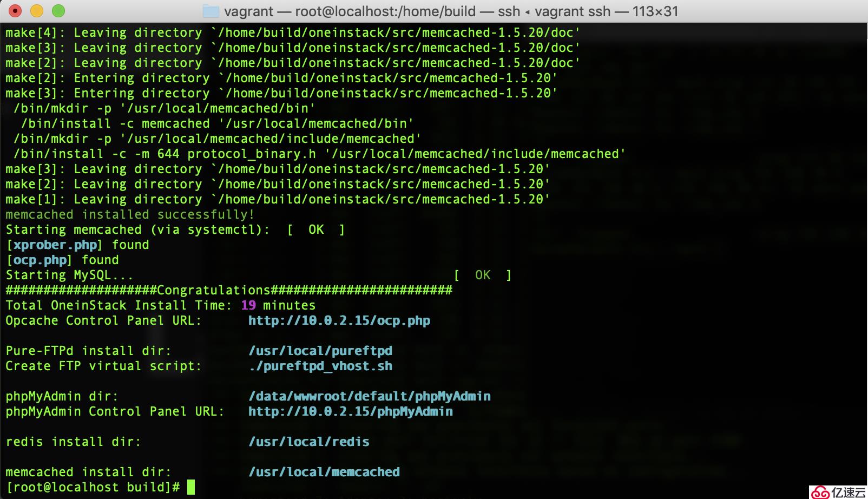Click the '/bin/install -c memcached' command line
This screenshot has height=499, width=868.
click(x=217, y=123)
